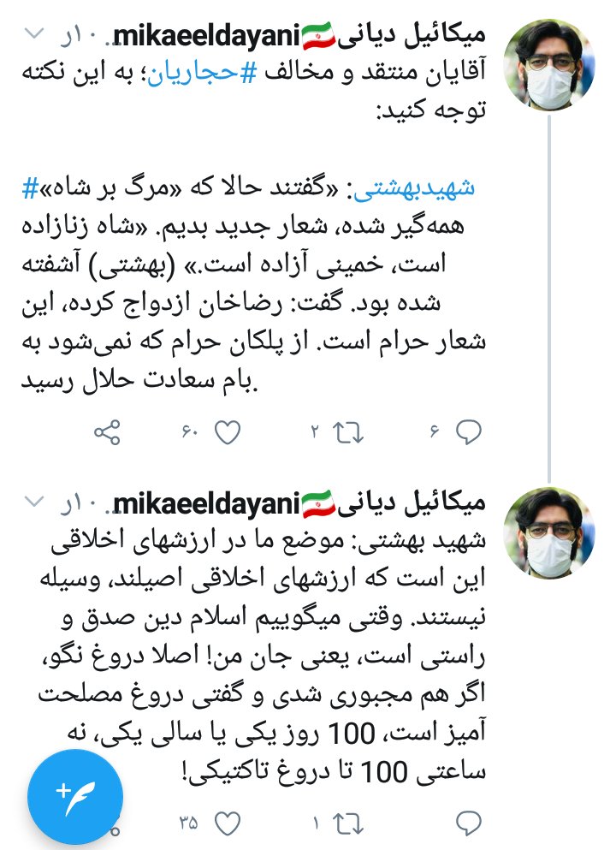Open the second tweet's profile picture

coord(548,533)
